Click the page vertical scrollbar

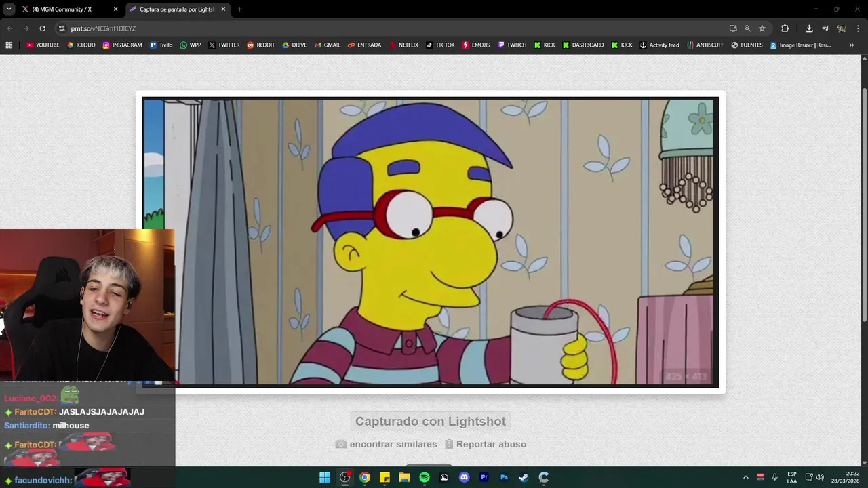tap(864, 205)
